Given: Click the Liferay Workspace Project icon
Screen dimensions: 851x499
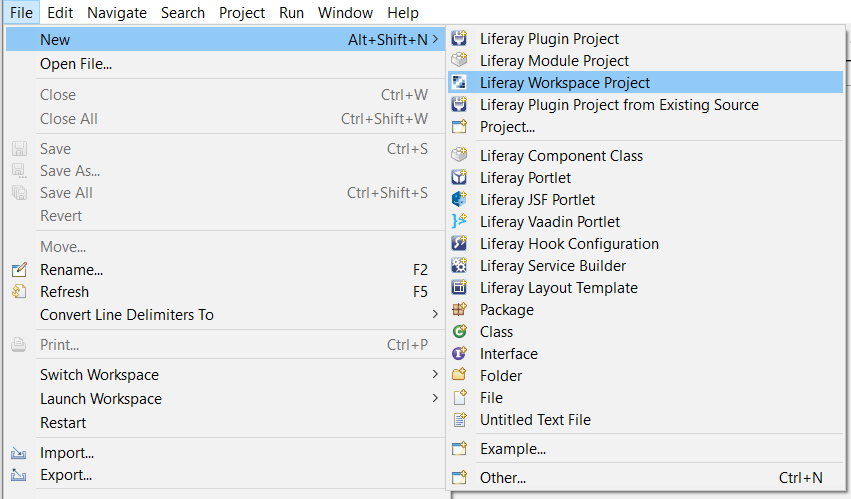Looking at the screenshot, I should (459, 83).
